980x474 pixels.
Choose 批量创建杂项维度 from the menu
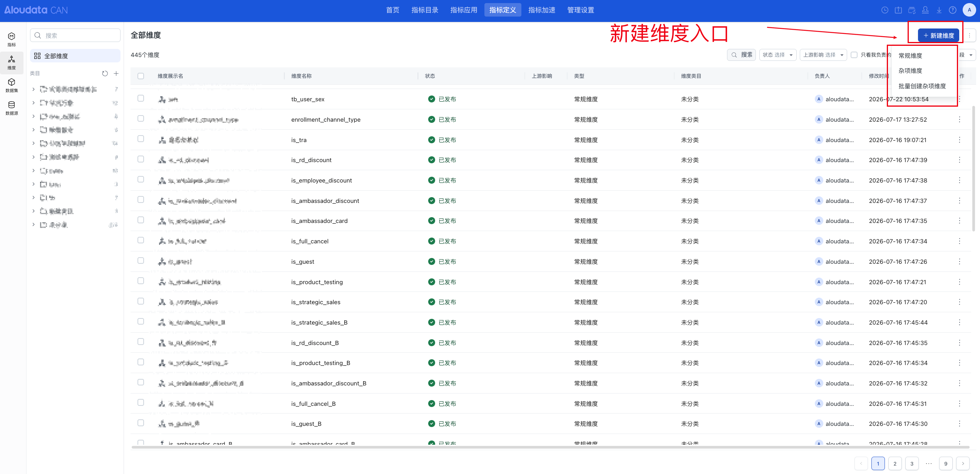click(x=922, y=86)
